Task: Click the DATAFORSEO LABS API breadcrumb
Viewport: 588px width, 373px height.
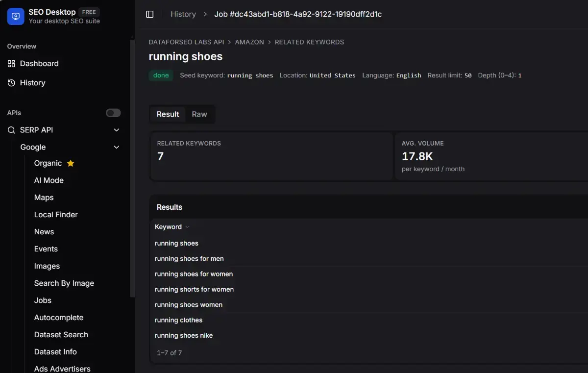Action: (x=186, y=42)
